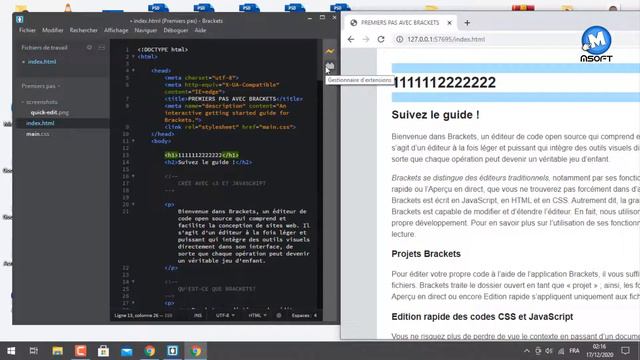This screenshot has height=360, width=640.
Task: Switch to the active Chrome taskbar window
Action: [x=196, y=351]
